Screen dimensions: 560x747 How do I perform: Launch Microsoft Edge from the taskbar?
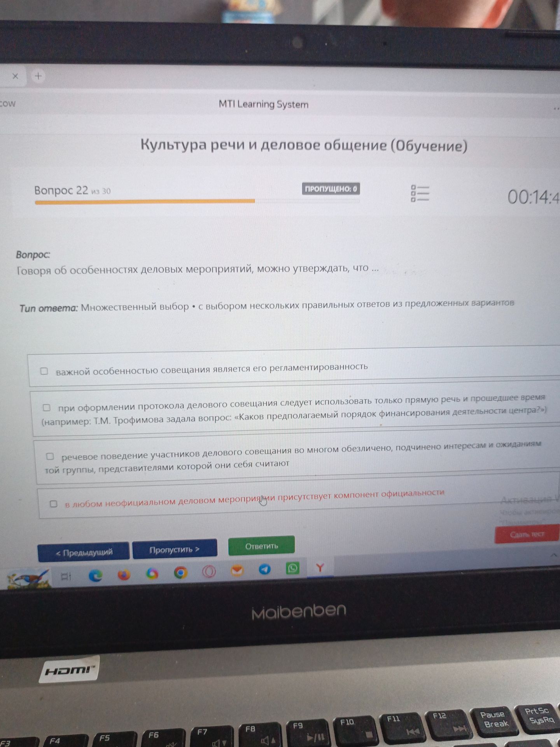click(x=95, y=575)
